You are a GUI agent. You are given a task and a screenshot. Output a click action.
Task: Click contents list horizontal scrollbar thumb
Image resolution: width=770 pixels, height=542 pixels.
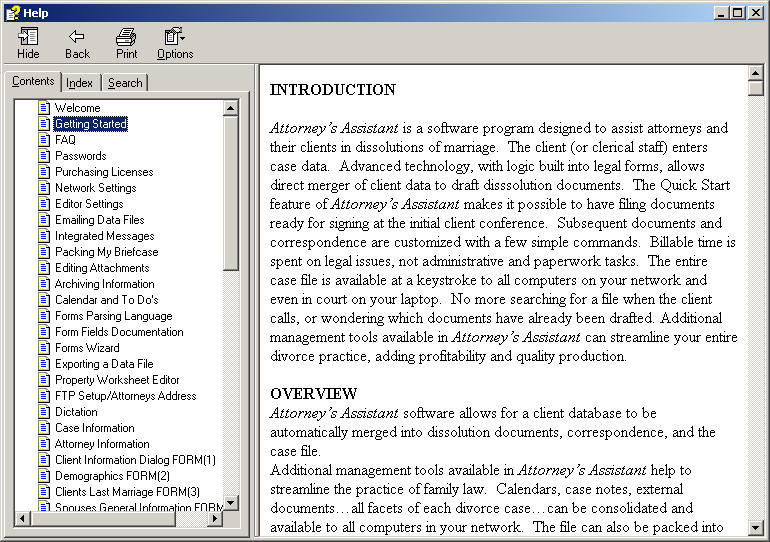[103, 518]
